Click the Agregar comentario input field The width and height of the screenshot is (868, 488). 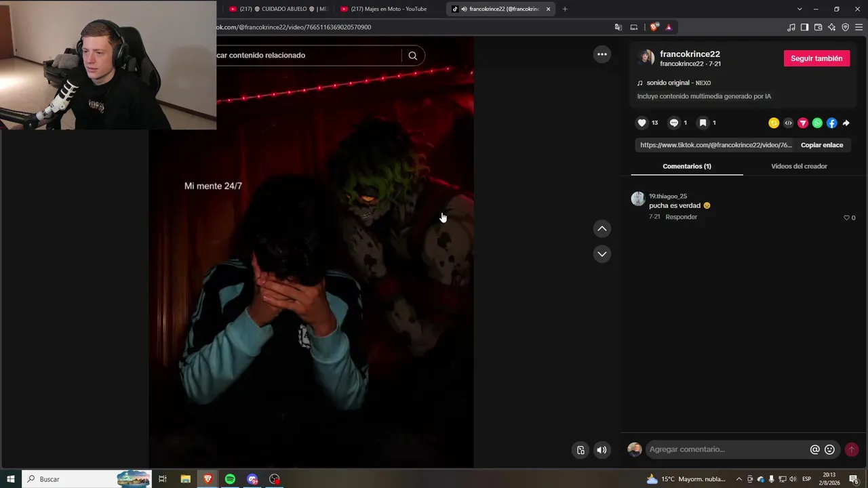pos(726,449)
